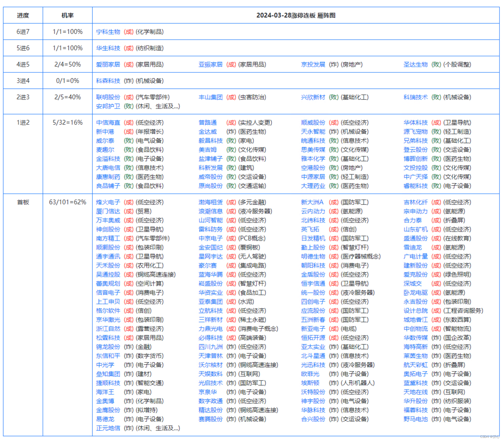Open the 金鹰股份 link

tap(108, 410)
